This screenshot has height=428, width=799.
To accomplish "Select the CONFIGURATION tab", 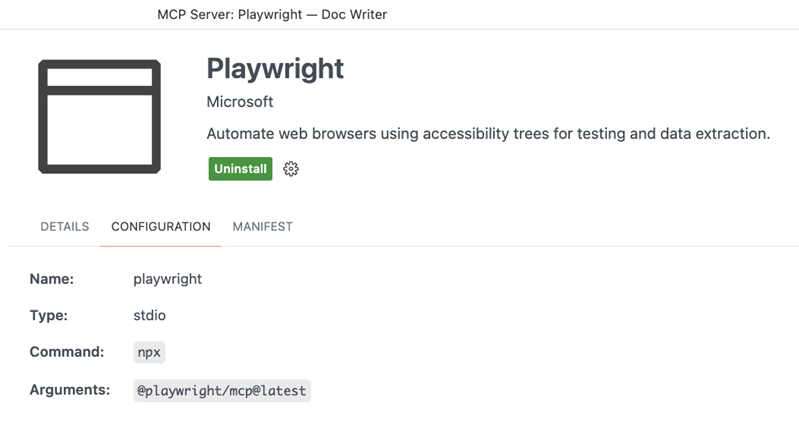I will coord(161,227).
